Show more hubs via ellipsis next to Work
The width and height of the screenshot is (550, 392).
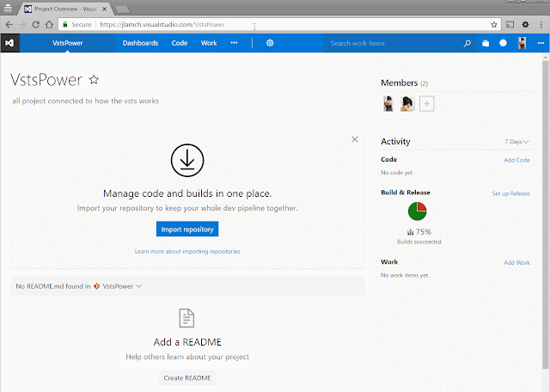pyautogui.click(x=234, y=43)
